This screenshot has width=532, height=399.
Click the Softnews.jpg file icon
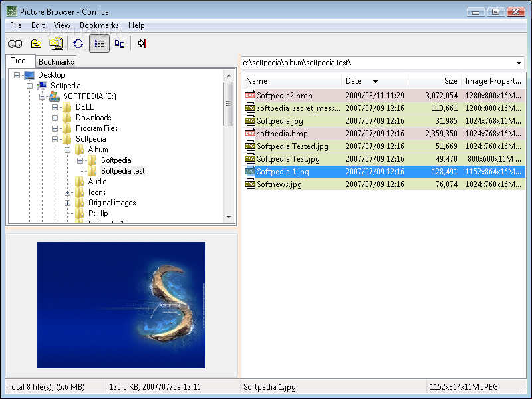click(250, 184)
